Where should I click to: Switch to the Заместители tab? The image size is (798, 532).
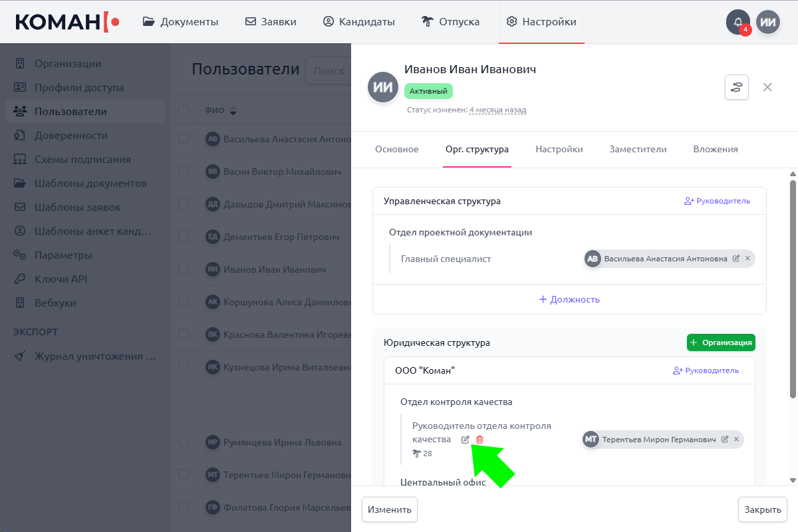pos(638,150)
